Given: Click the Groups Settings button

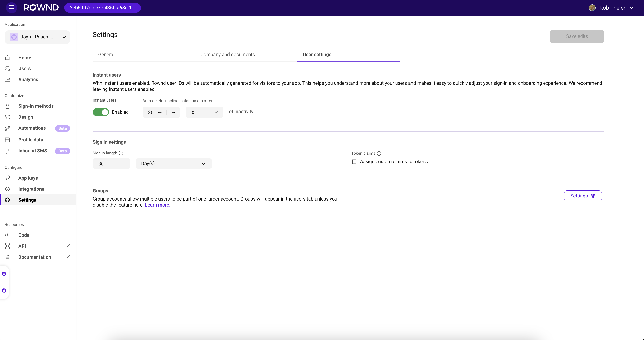Looking at the screenshot, I should 583,196.
